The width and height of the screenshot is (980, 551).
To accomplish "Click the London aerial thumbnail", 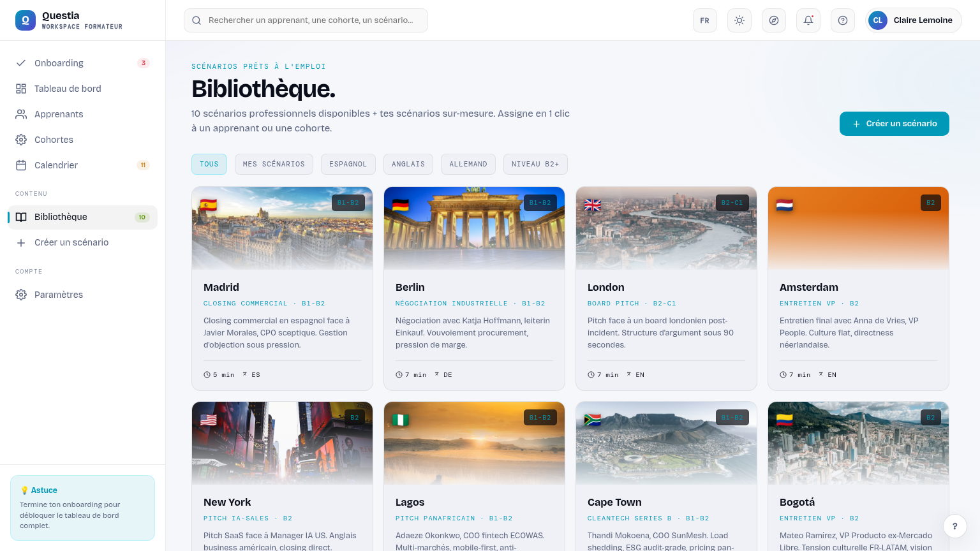I will pyautogui.click(x=666, y=228).
